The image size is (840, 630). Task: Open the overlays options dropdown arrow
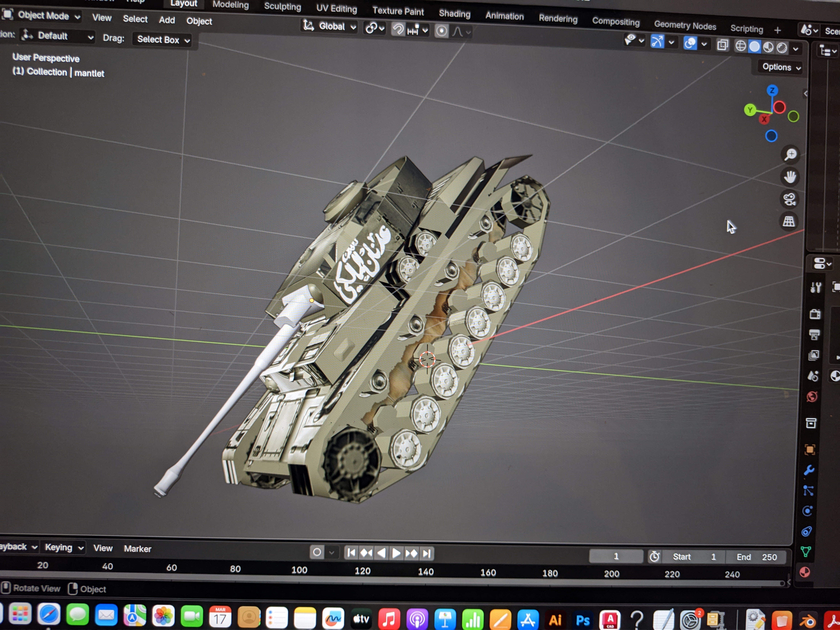(704, 44)
